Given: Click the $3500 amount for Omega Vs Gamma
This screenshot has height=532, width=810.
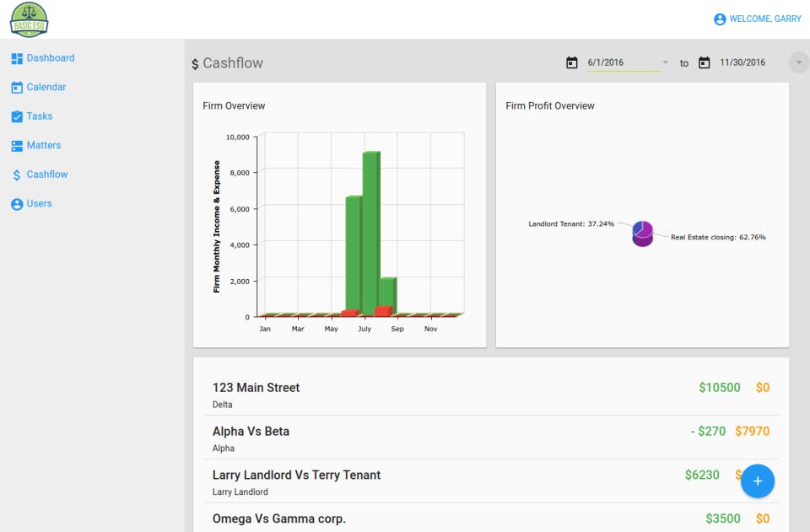Looking at the screenshot, I should pyautogui.click(x=723, y=519).
